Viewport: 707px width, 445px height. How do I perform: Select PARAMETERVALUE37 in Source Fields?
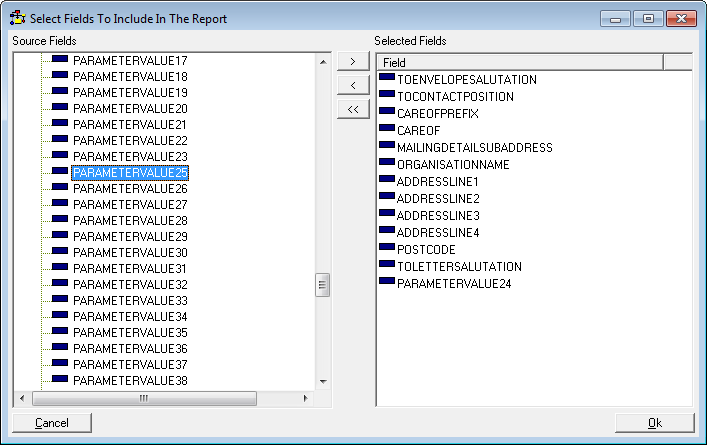(130, 365)
